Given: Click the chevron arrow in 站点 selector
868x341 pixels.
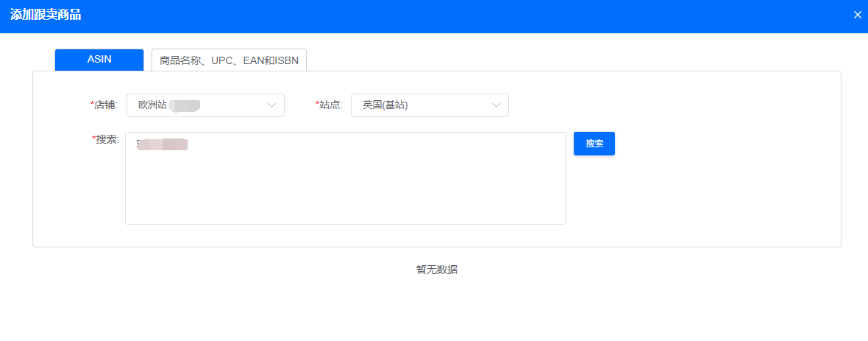Looking at the screenshot, I should pyautogui.click(x=496, y=105).
